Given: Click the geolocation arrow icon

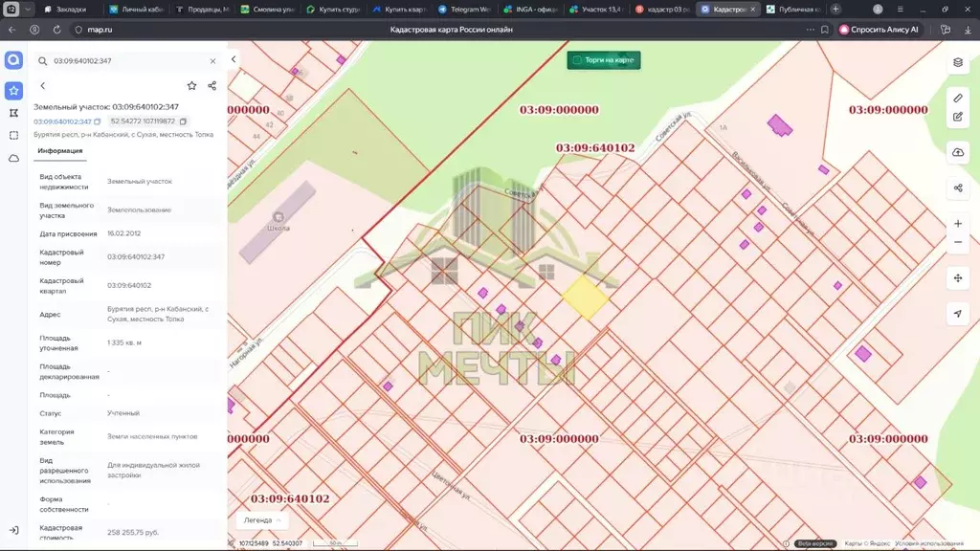Looking at the screenshot, I should 958,314.
